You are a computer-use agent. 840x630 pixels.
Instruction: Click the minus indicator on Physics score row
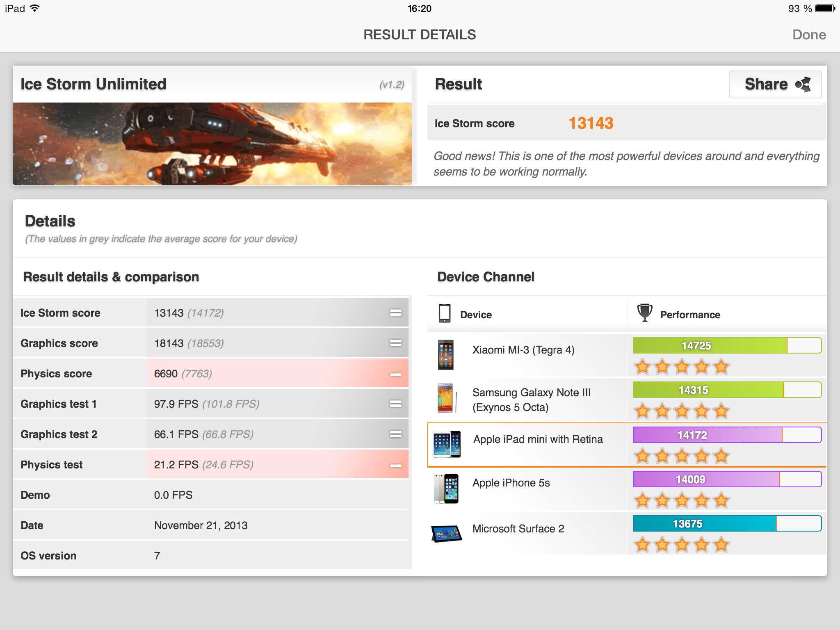(395, 374)
